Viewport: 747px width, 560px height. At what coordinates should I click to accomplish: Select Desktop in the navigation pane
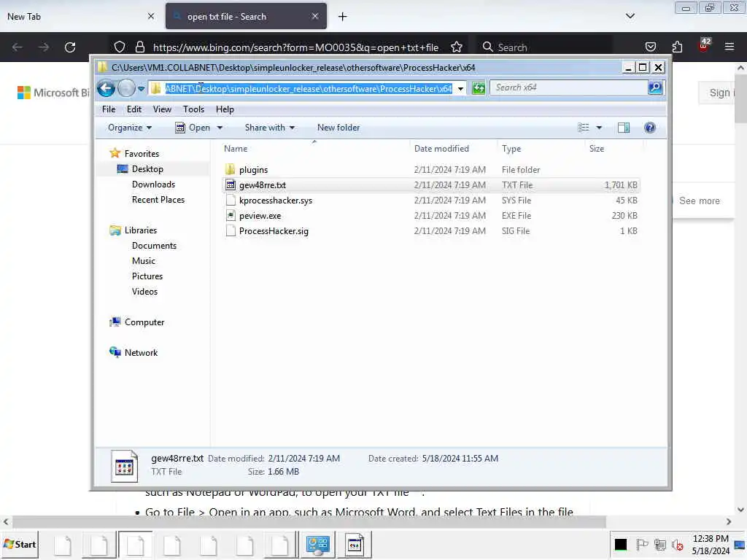pyautogui.click(x=147, y=169)
